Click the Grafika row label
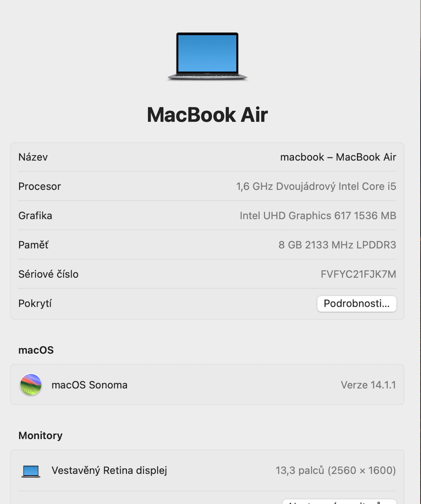Image resolution: width=421 pixels, height=504 pixels. (35, 216)
